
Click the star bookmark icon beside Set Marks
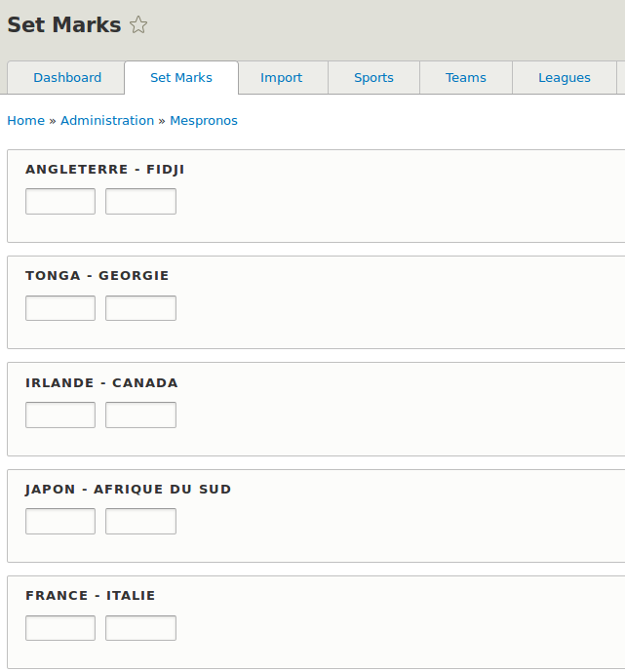tap(138, 25)
